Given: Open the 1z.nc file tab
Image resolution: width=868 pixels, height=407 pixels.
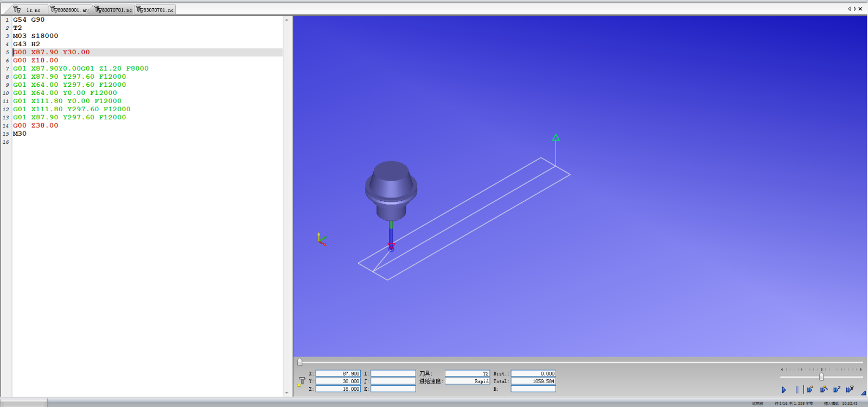Looking at the screenshot, I should (x=28, y=10).
